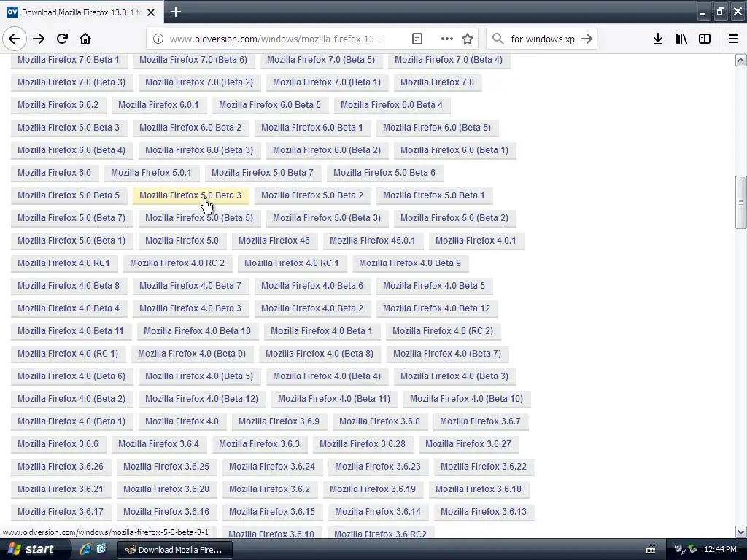Toggle reader view in address bar
747x560 pixels.
[x=417, y=39]
